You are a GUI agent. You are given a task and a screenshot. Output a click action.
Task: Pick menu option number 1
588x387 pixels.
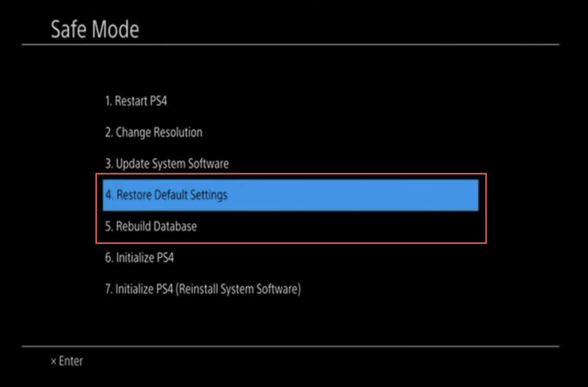tap(136, 102)
